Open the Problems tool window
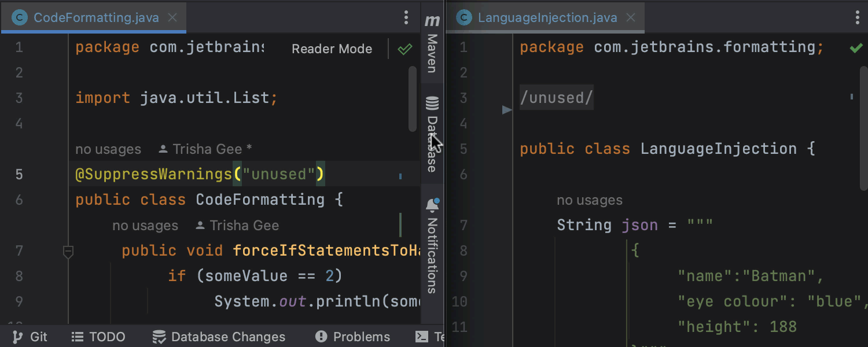 (353, 337)
